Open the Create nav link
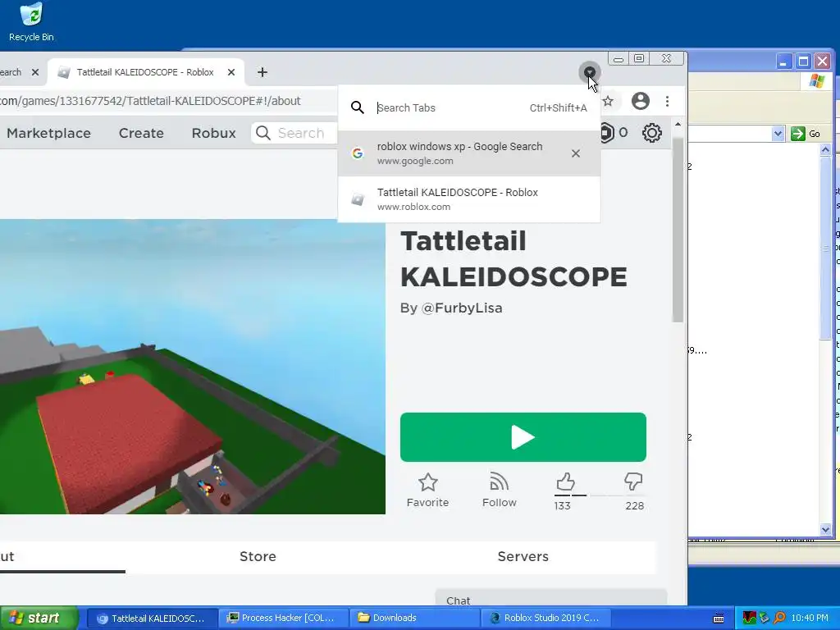The height and width of the screenshot is (630, 840). coord(141,133)
